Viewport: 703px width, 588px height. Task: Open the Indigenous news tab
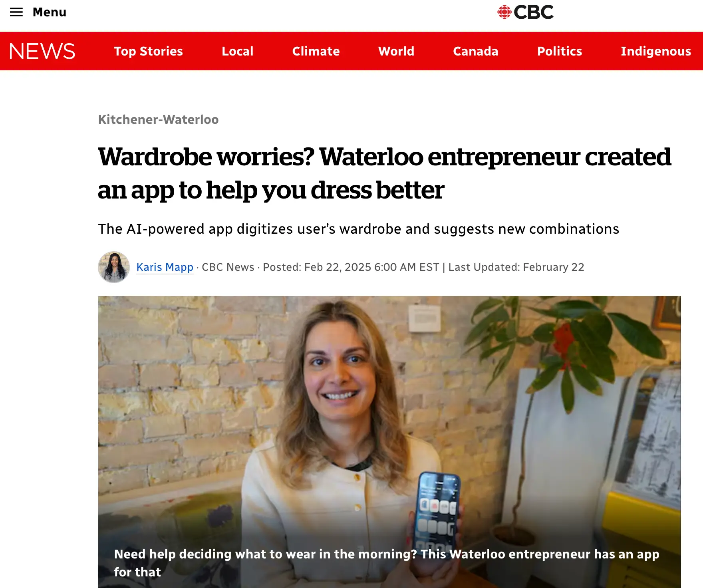pyautogui.click(x=655, y=52)
